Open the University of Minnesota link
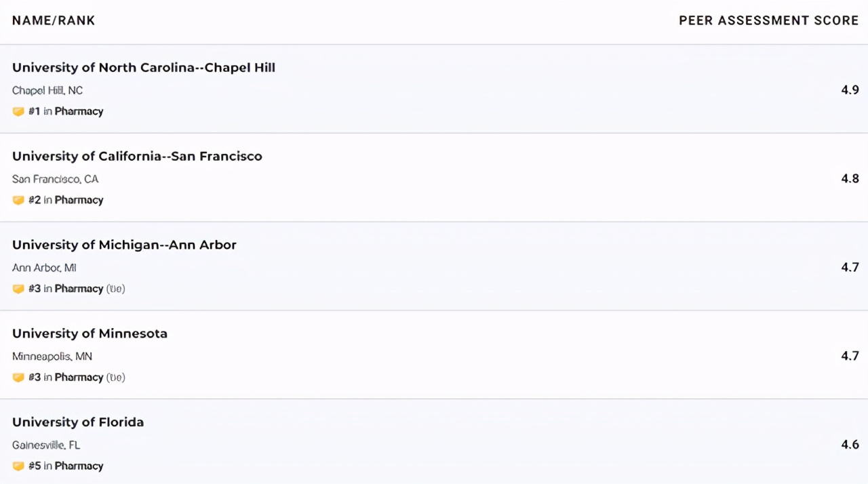This screenshot has width=868, height=484. coord(90,334)
